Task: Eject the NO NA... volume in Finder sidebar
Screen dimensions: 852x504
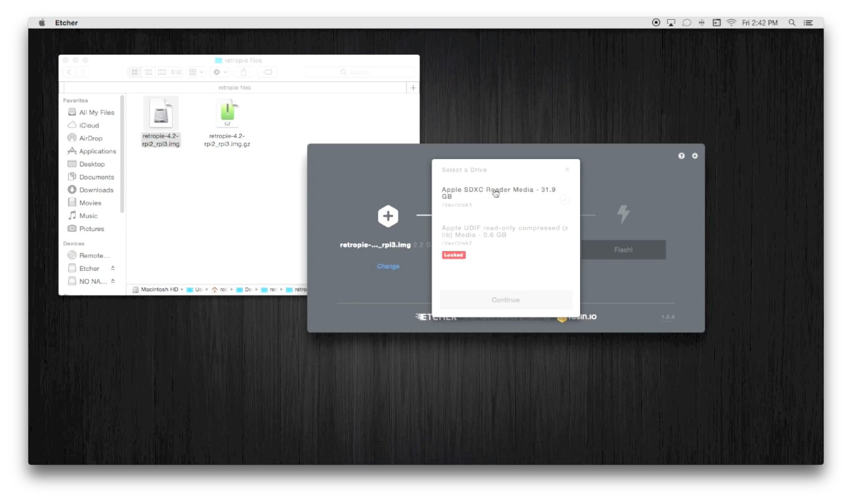Action: tap(113, 281)
